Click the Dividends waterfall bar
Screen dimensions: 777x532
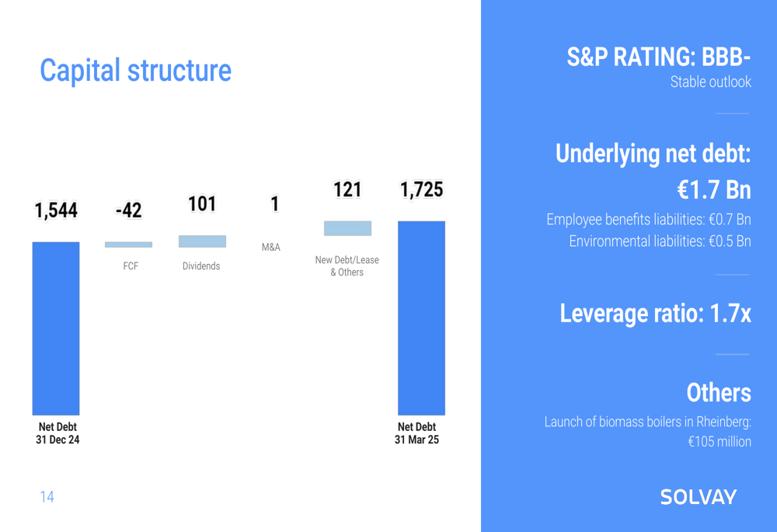202,242
